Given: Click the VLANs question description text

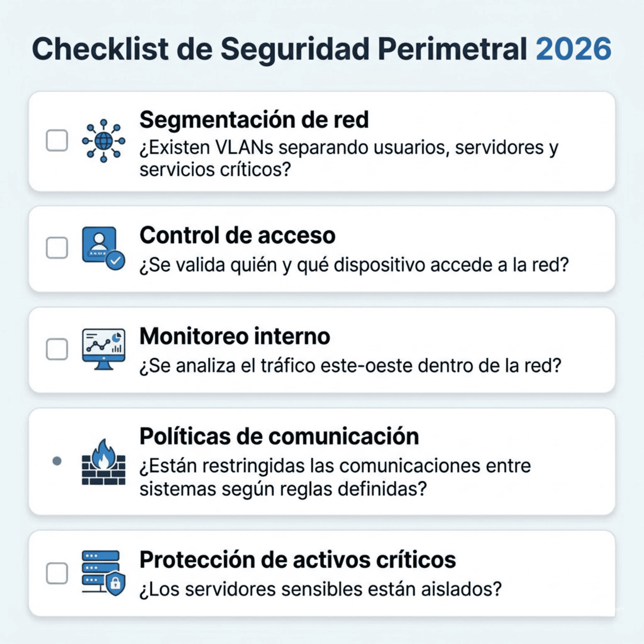Looking at the screenshot, I should click(349, 158).
